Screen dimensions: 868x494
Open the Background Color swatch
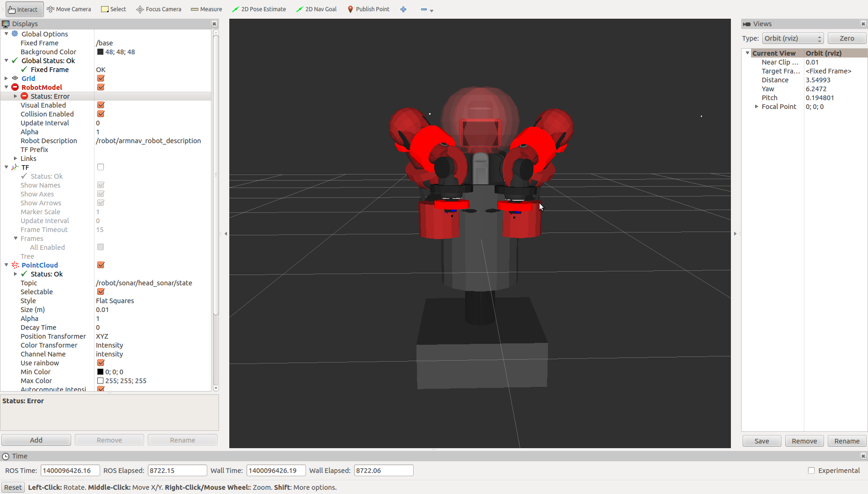point(100,51)
